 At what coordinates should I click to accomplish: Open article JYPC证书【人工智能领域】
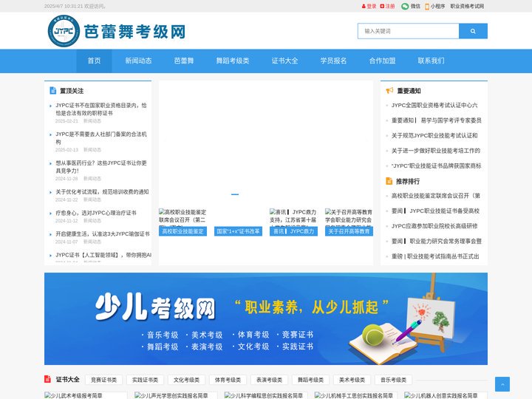(x=103, y=255)
